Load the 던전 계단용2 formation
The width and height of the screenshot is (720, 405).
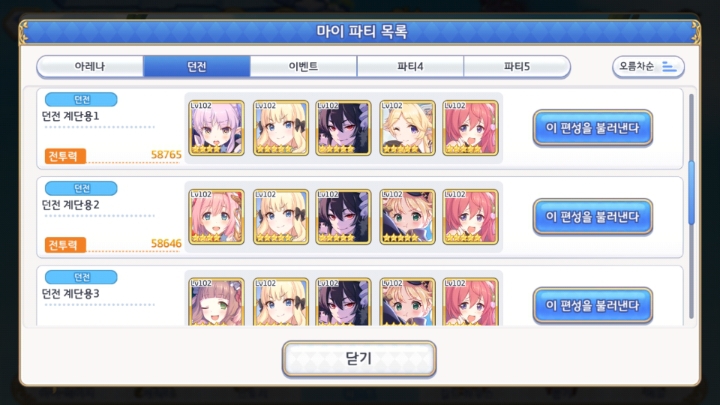tap(592, 217)
